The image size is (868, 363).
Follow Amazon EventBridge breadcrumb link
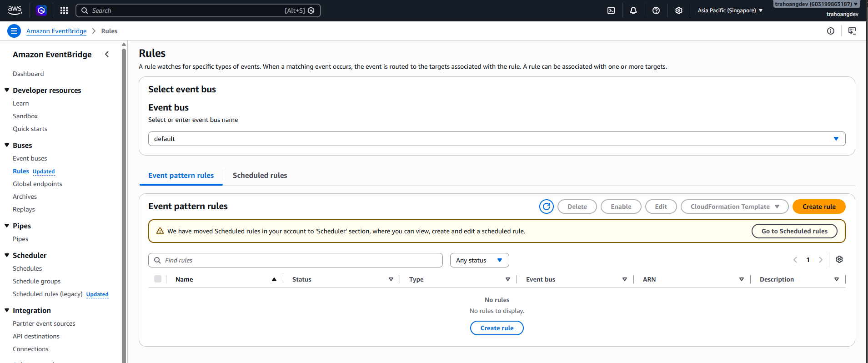[x=56, y=31]
